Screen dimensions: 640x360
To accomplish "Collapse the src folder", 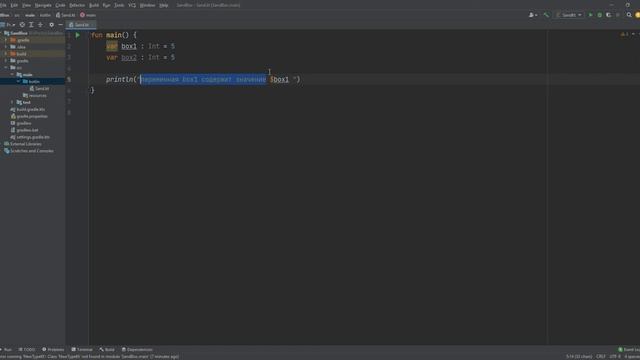I will coord(6,68).
